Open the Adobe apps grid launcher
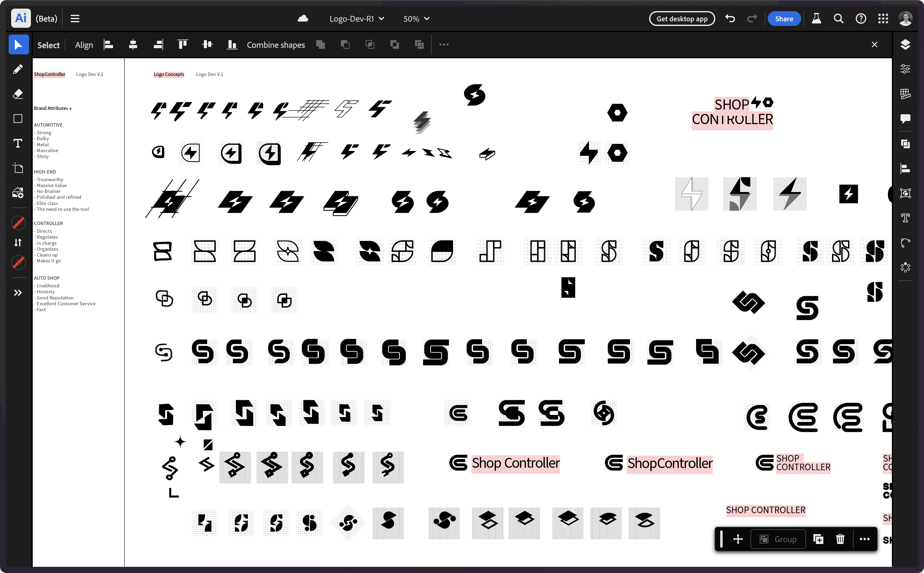Screen dimensions: 924x573 [x=883, y=19]
